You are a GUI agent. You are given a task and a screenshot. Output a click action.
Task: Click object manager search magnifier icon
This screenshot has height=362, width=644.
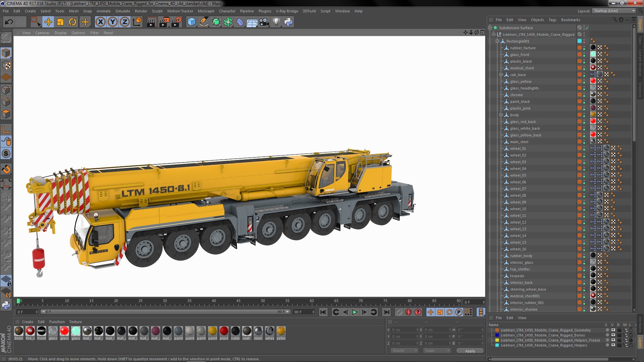pos(614,20)
